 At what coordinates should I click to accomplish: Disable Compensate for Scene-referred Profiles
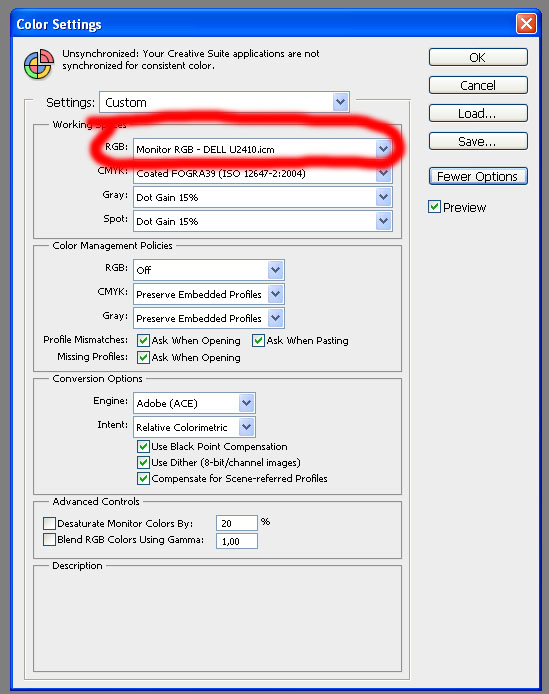coord(143,478)
